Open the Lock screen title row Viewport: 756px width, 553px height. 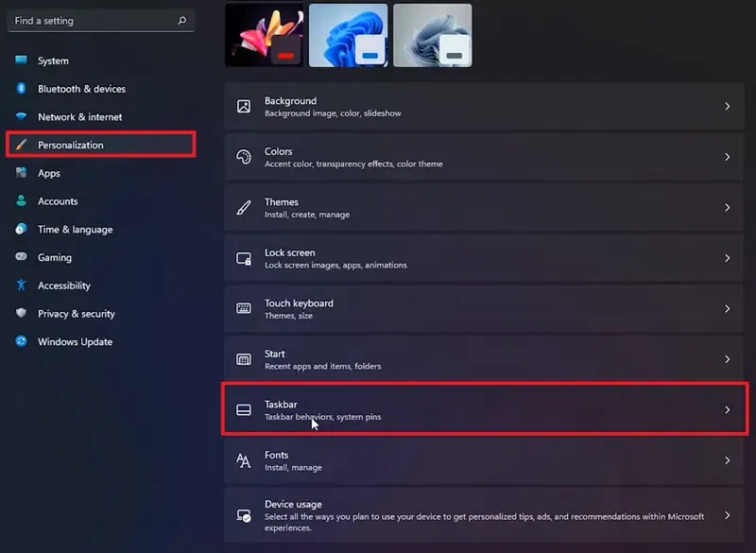[x=484, y=258]
